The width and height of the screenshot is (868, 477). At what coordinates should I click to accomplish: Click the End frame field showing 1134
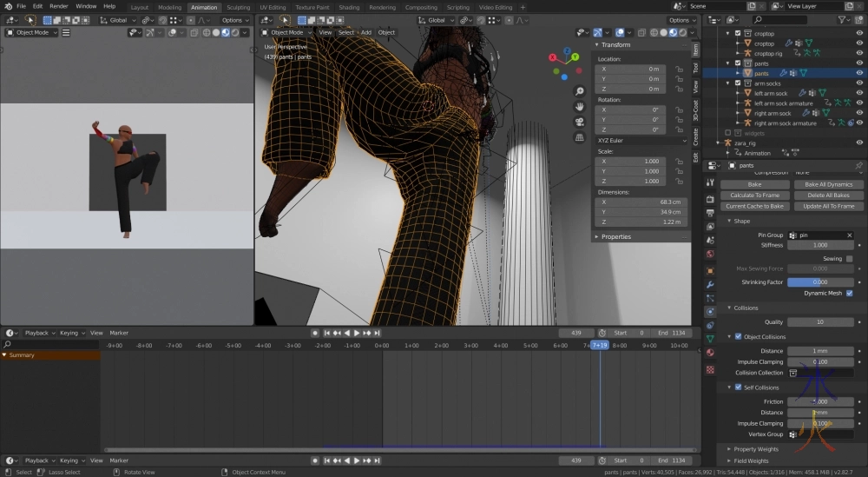click(672, 333)
